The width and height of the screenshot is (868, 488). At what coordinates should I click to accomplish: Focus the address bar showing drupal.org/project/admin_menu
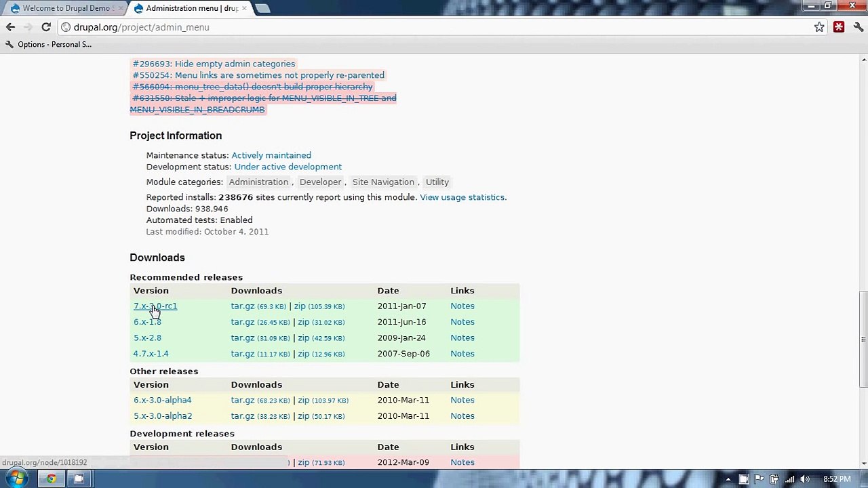coord(434,27)
